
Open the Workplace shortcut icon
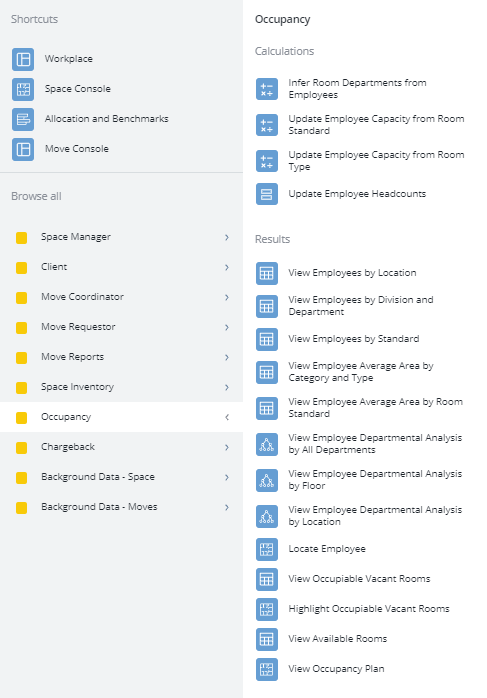(x=23, y=59)
